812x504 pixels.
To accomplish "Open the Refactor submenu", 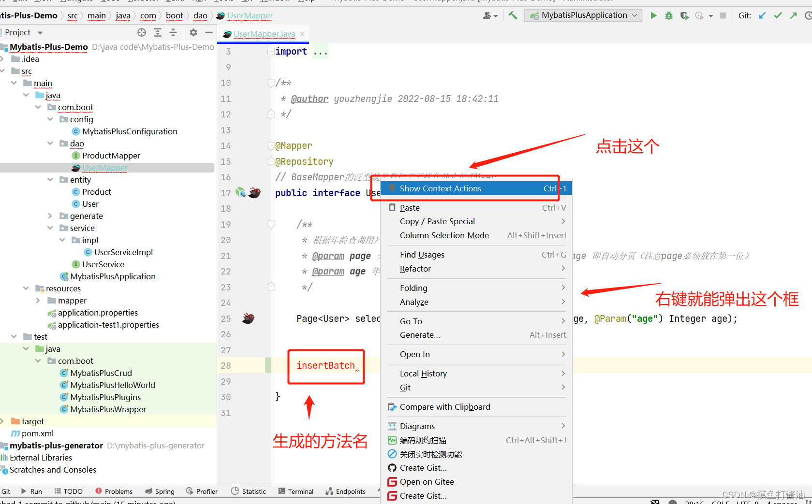I will click(x=476, y=269).
